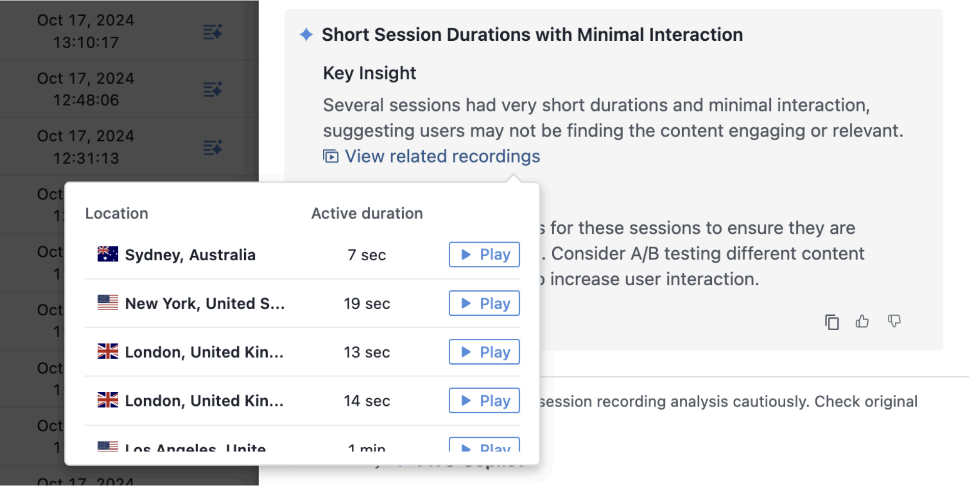Select the Oct 17, 2024 12:31:13 session
This screenshot has height=486, width=980.
click(x=86, y=147)
